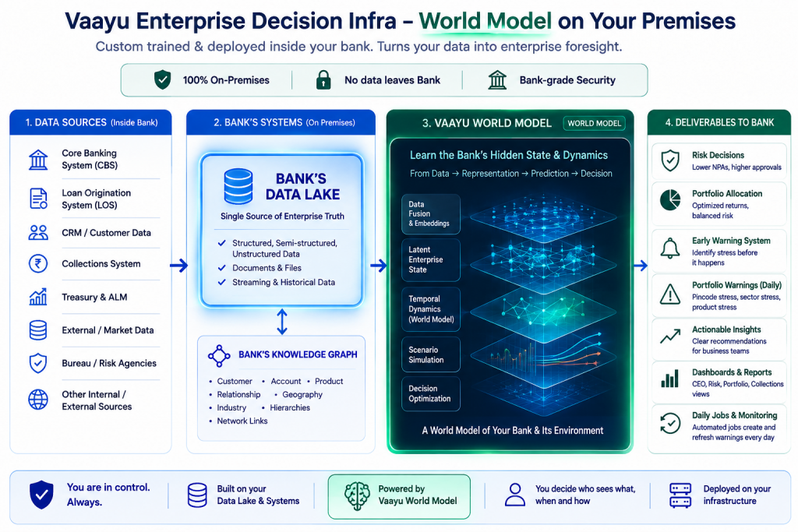798x532 pixels.
Task: Click the WORLD MODEL badge in the section 3 header
Action: pyautogui.click(x=594, y=123)
